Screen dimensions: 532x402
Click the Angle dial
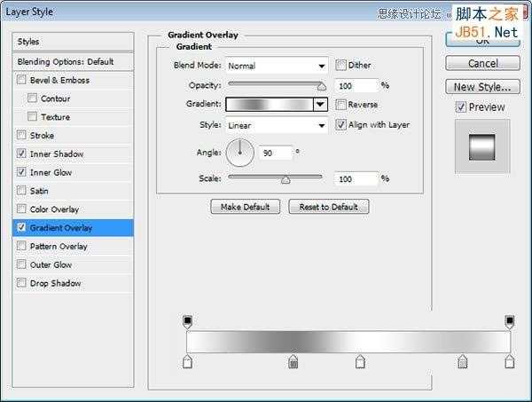[240, 153]
